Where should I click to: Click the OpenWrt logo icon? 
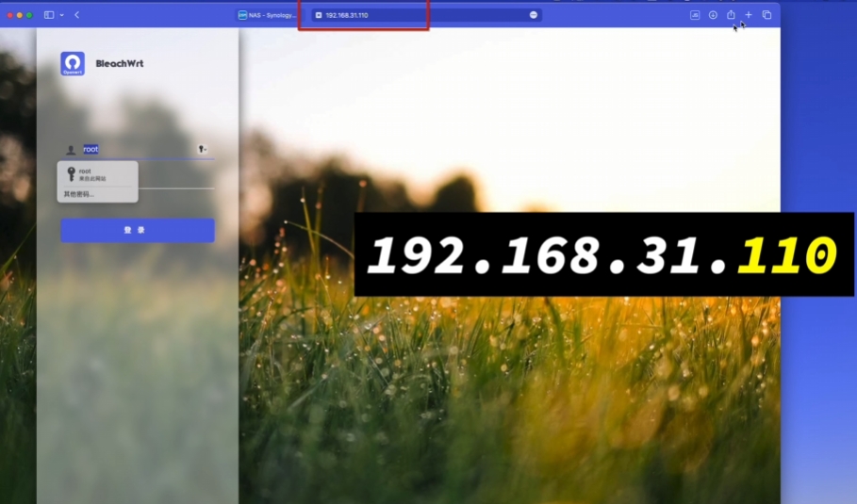[x=73, y=63]
